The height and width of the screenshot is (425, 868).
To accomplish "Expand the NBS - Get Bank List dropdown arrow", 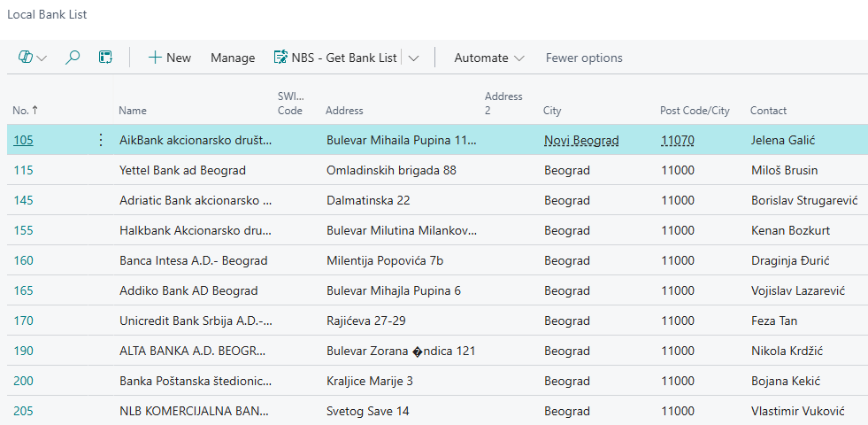I will point(414,58).
